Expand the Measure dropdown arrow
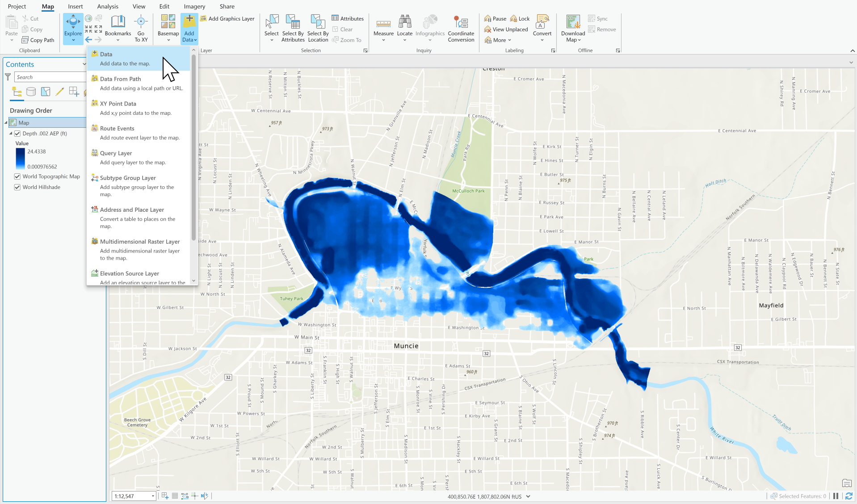Screen dimensions: 857x504 383,40
